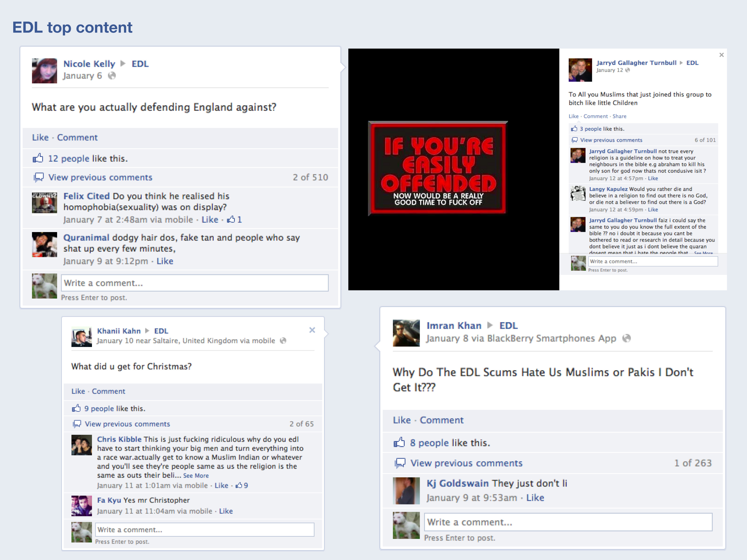Click the thumbs-up icon beside 12 people like this

(x=38, y=158)
